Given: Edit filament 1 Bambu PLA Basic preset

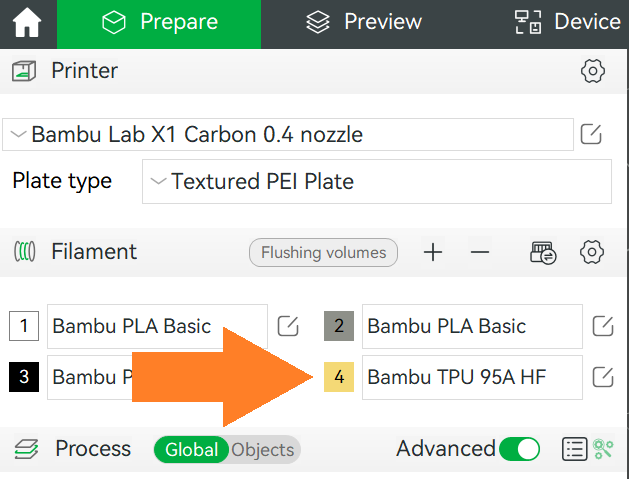Looking at the screenshot, I should (x=288, y=326).
